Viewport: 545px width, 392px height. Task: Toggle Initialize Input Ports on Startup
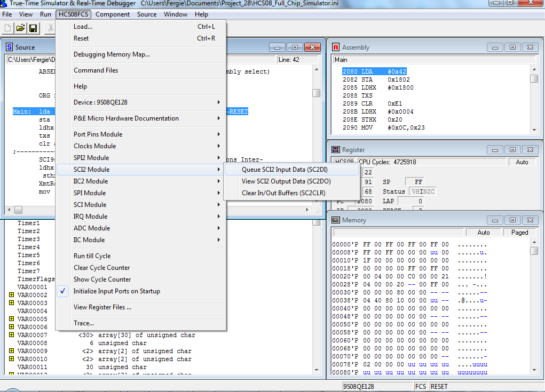pos(116,291)
